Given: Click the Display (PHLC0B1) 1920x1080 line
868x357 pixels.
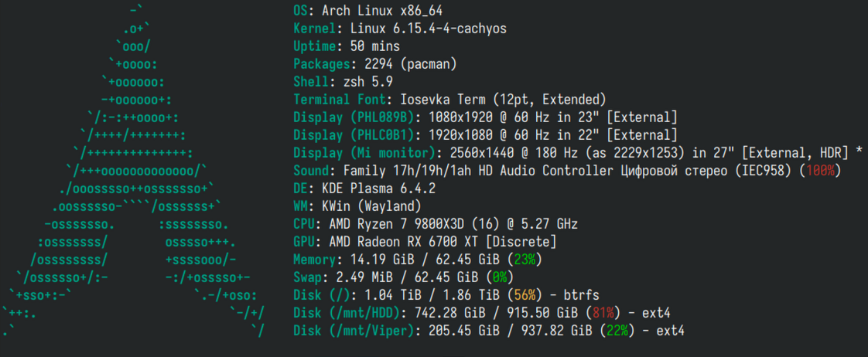Looking at the screenshot, I should [x=485, y=135].
